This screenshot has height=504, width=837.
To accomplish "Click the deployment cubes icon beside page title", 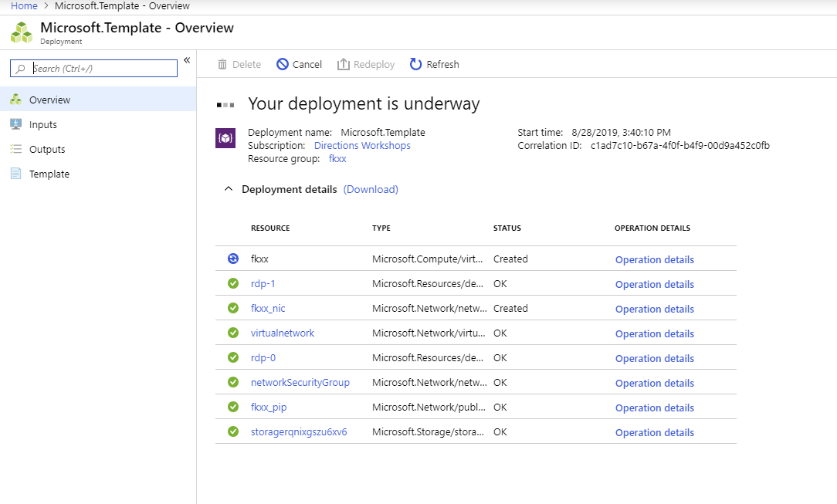I will (22, 32).
